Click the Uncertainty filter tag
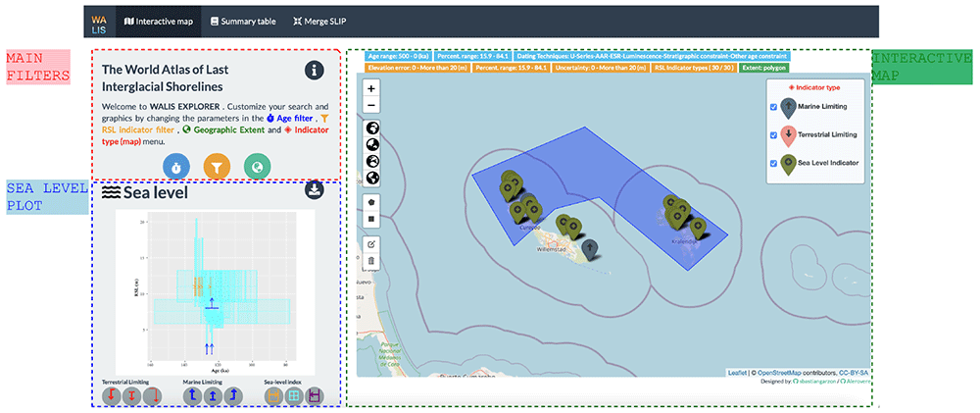The image size is (980, 413). coord(601,68)
